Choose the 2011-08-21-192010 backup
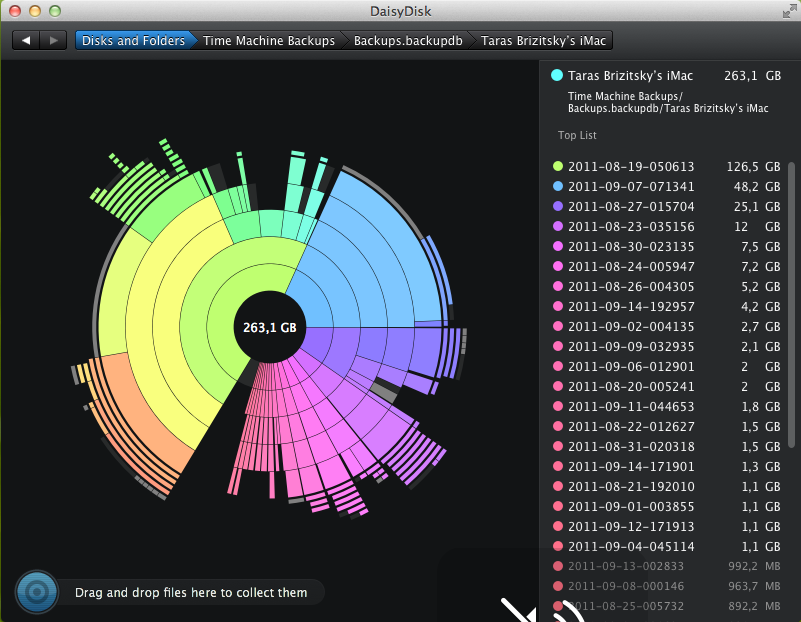 [x=667, y=486]
